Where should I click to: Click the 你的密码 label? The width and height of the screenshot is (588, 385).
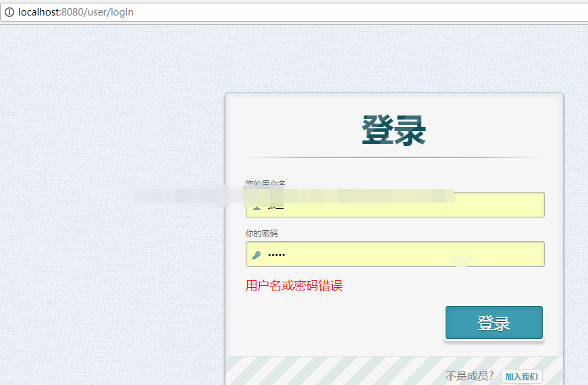click(261, 234)
